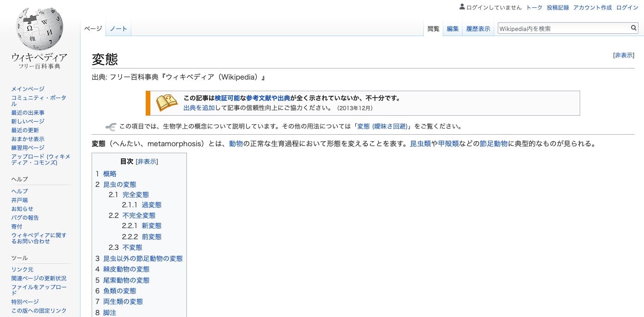Click the disambiguation arrow icon above the article
The image size is (644, 317).
point(111,126)
